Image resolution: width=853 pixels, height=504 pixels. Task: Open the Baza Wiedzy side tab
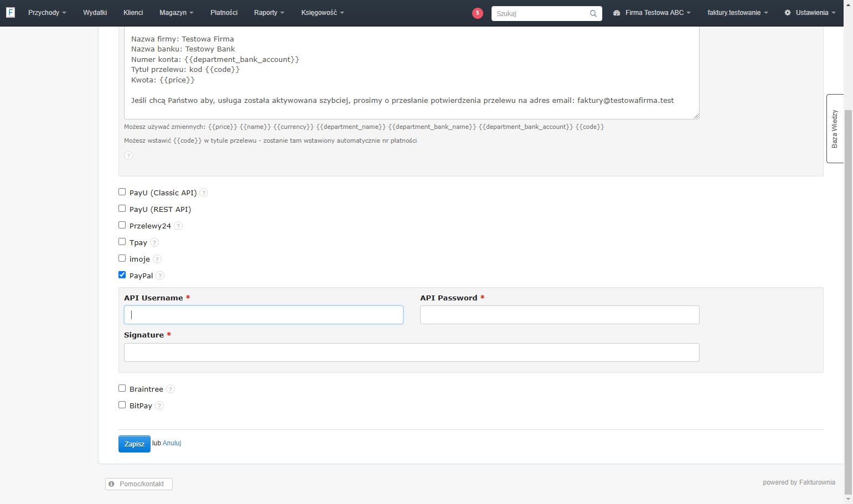[835, 128]
